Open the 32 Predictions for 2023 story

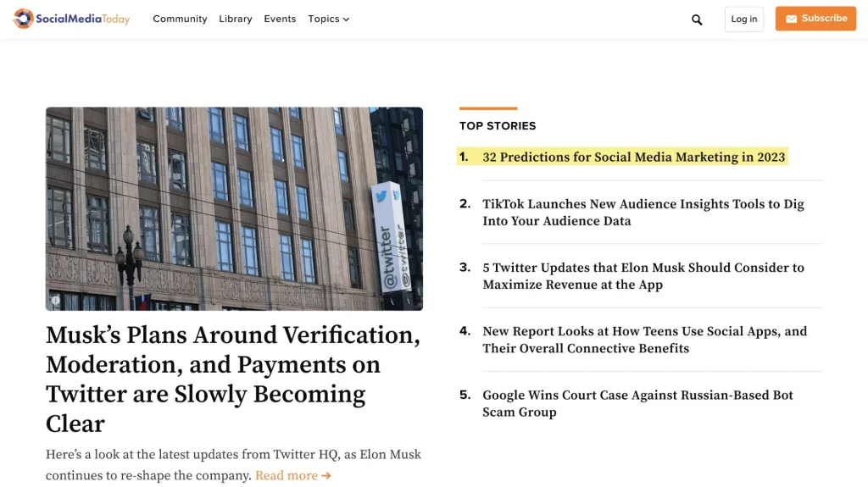tap(633, 157)
